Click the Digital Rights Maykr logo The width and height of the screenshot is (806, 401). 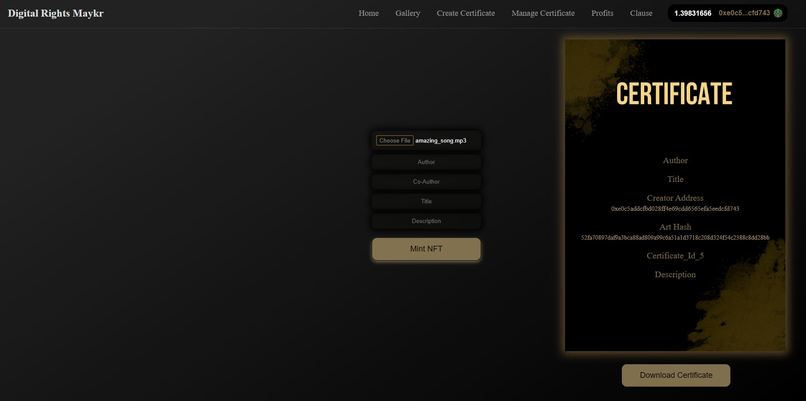coord(56,13)
